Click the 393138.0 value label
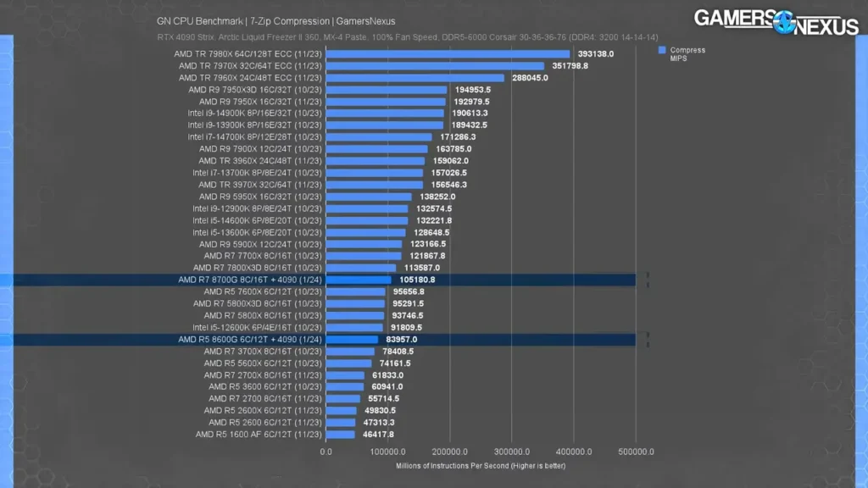 click(596, 54)
